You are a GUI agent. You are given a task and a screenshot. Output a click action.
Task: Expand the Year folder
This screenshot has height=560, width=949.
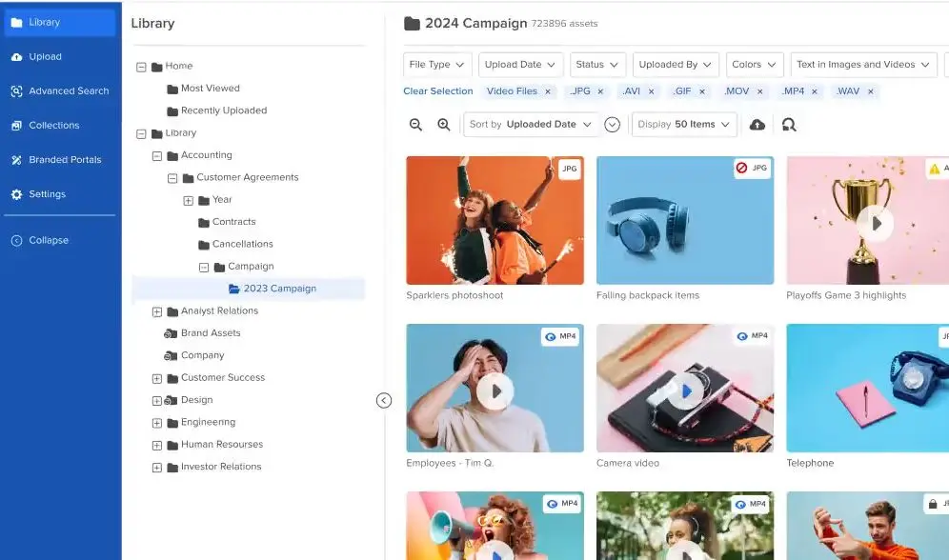pyautogui.click(x=189, y=201)
